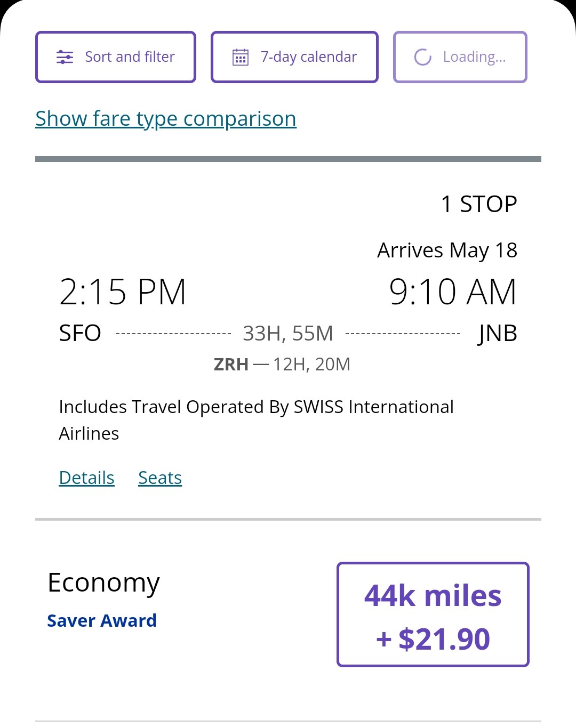Click the Arrives May 18 text
576x728 pixels.
[447, 250]
